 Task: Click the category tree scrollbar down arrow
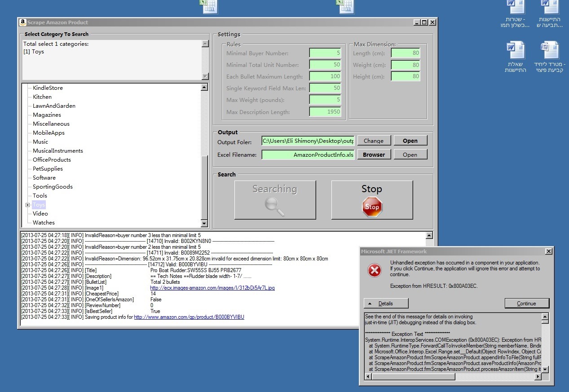tap(205, 223)
